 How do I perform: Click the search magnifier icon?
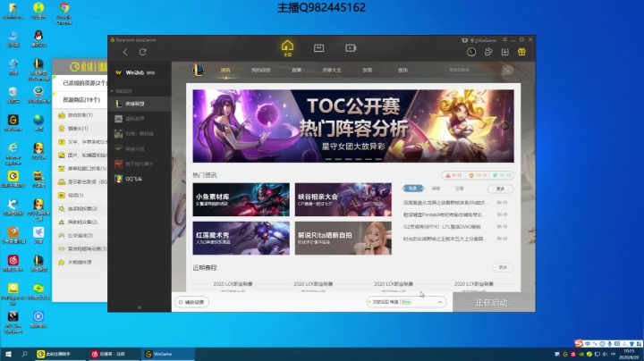click(507, 71)
